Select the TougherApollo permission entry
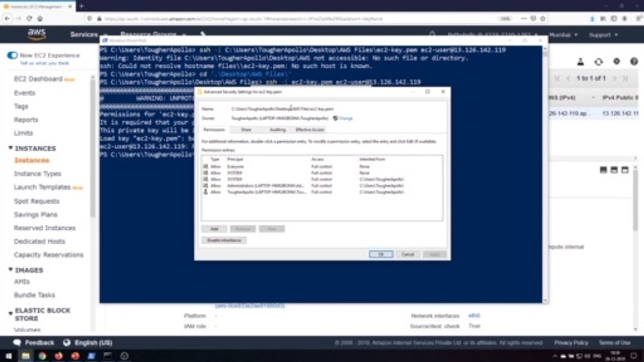Screen dimensions: 644x362 click(x=322, y=192)
